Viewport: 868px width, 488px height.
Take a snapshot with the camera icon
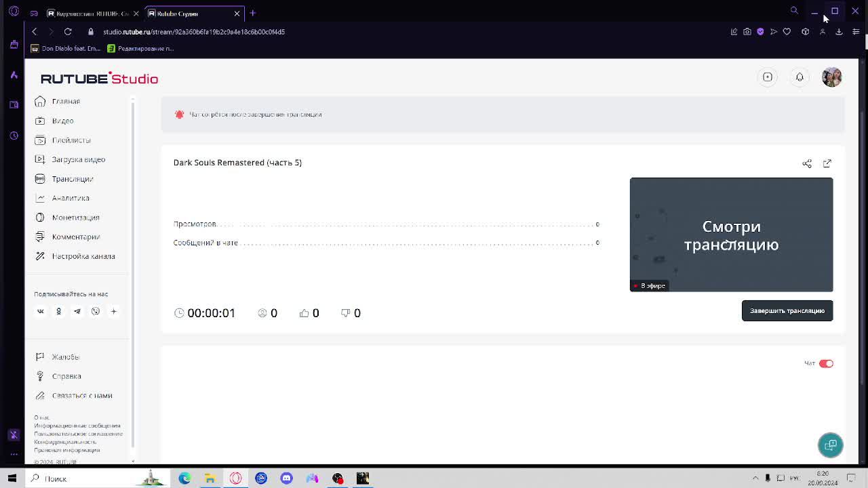click(747, 32)
